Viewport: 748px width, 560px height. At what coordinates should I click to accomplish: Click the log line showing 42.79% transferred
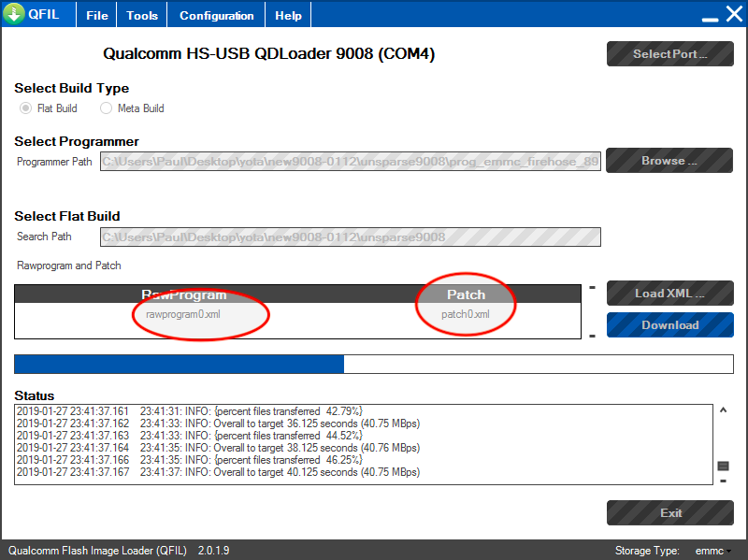pyautogui.click(x=190, y=411)
